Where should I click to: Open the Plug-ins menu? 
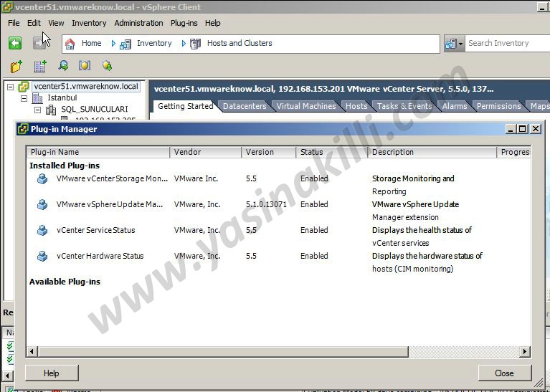(185, 23)
